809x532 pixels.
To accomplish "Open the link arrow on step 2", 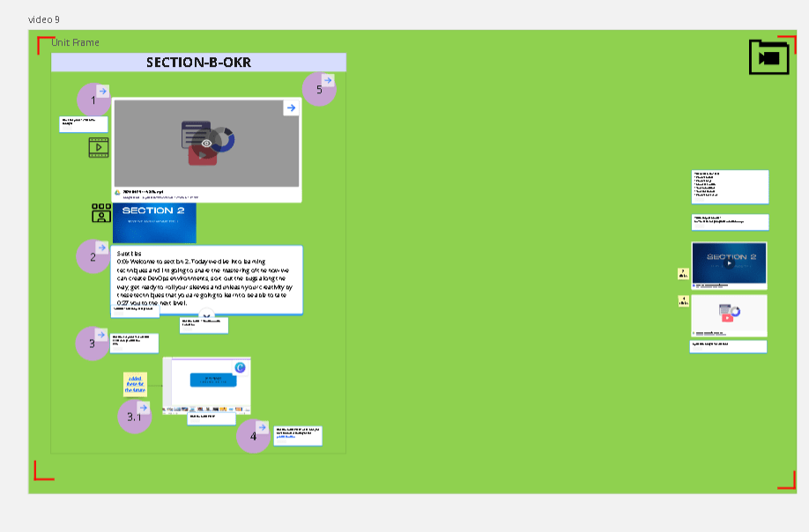I will pos(102,248).
